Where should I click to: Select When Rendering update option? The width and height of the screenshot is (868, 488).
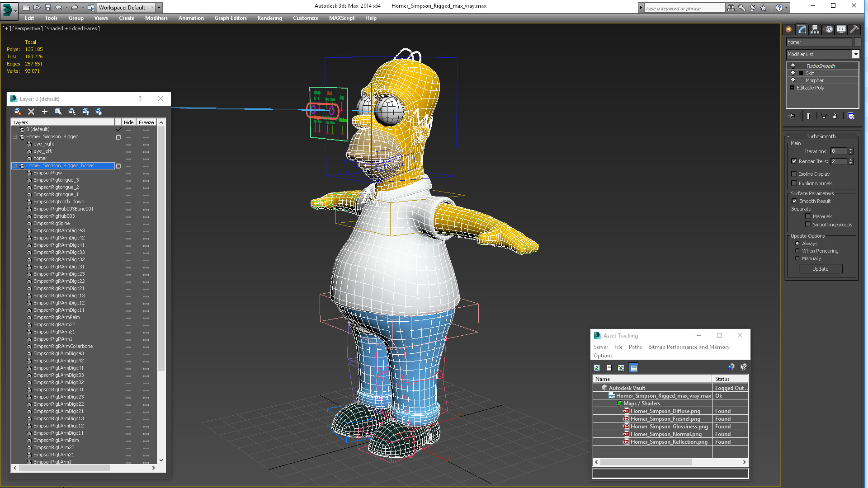797,251
